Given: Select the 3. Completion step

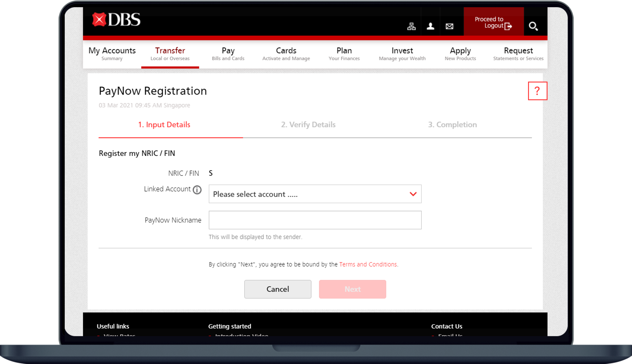Looking at the screenshot, I should coord(452,125).
